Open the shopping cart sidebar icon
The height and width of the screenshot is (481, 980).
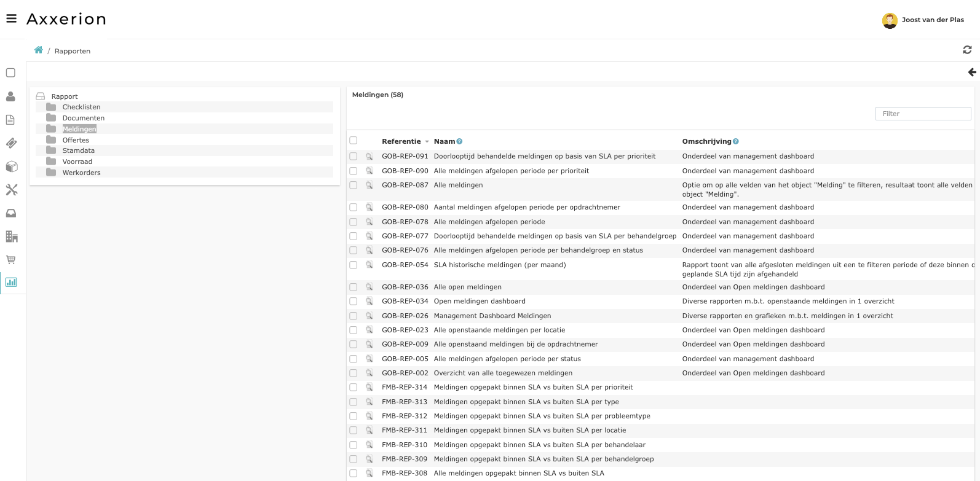(11, 259)
